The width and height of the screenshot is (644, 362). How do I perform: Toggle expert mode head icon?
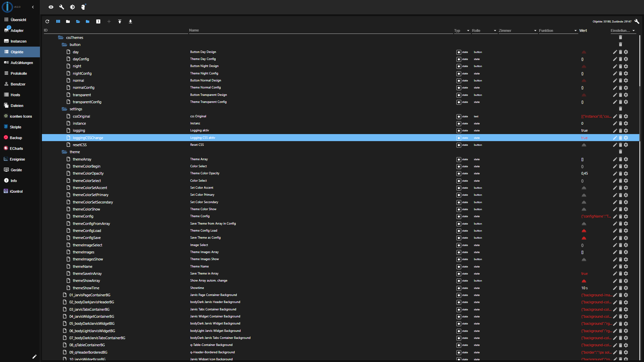click(x=83, y=7)
